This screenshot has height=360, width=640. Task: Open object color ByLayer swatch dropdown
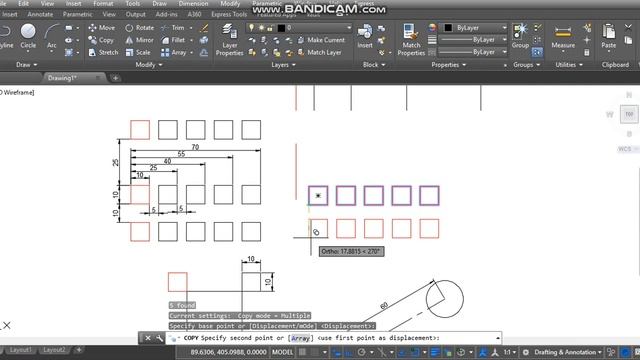pyautogui.click(x=475, y=28)
